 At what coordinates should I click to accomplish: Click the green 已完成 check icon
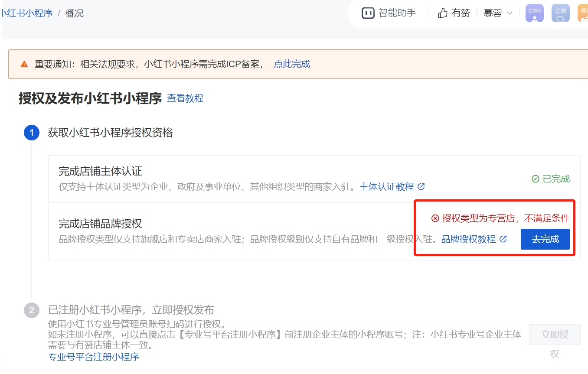pyautogui.click(x=536, y=179)
